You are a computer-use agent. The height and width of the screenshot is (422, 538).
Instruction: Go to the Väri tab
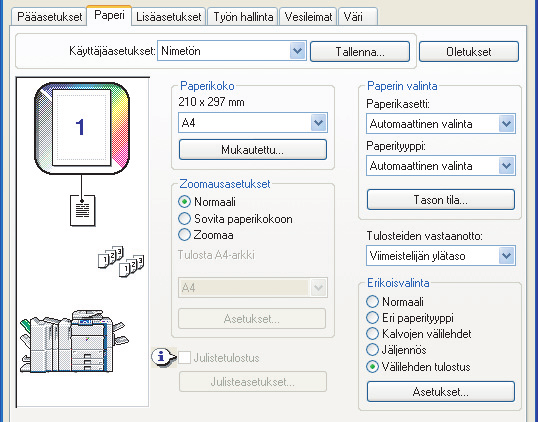[358, 17]
